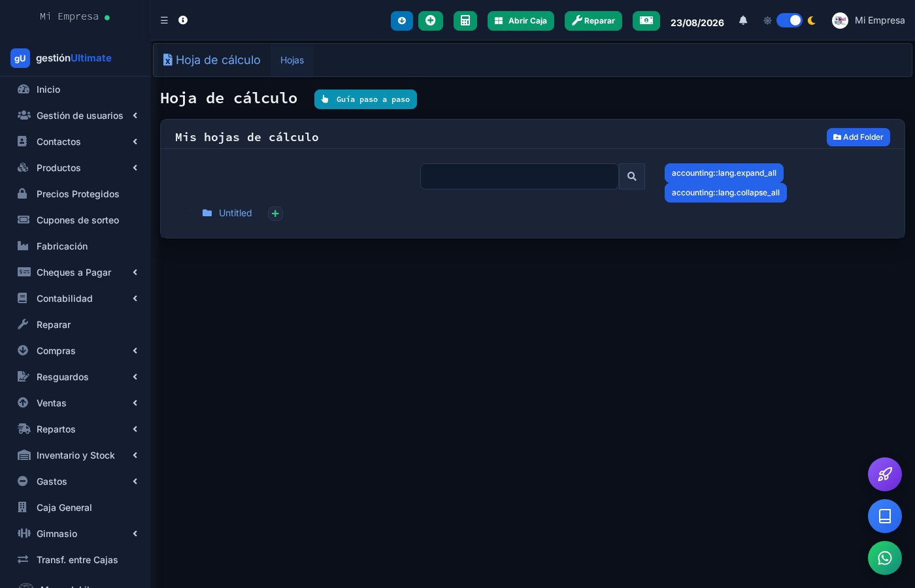Click the Reparar wrench icon in sidebar
Image resolution: width=915 pixels, height=588 pixels.
tap(23, 324)
